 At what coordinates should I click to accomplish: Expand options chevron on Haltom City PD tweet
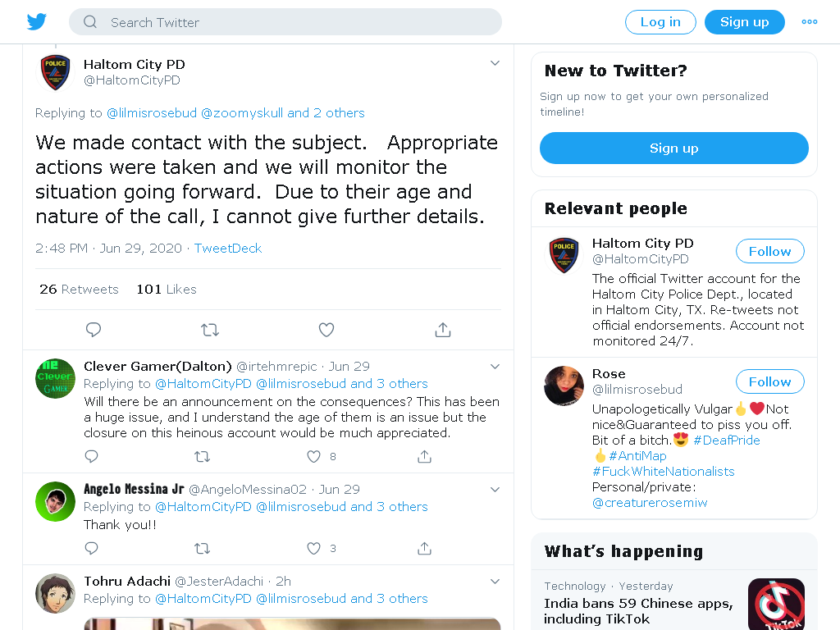pos(495,63)
